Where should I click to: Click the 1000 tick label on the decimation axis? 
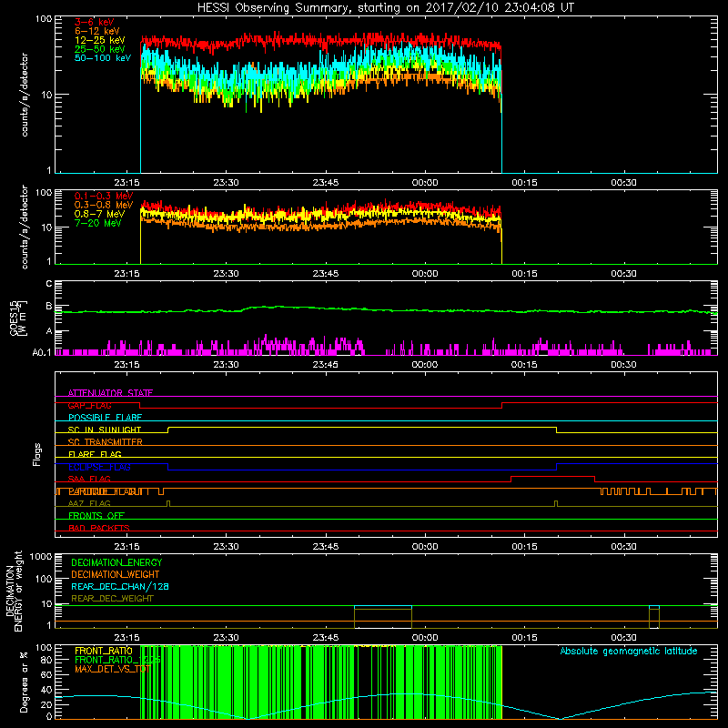click(41, 556)
